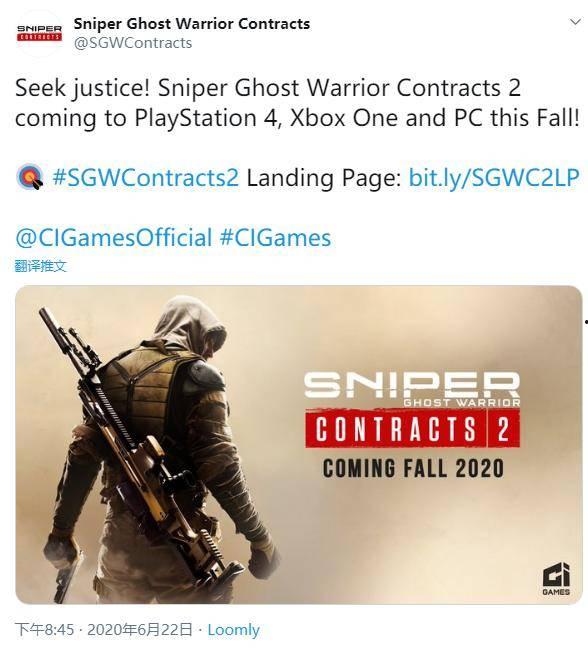The height and width of the screenshot is (653, 588).
Task: Click the target dart emoji icon
Action: (30, 177)
